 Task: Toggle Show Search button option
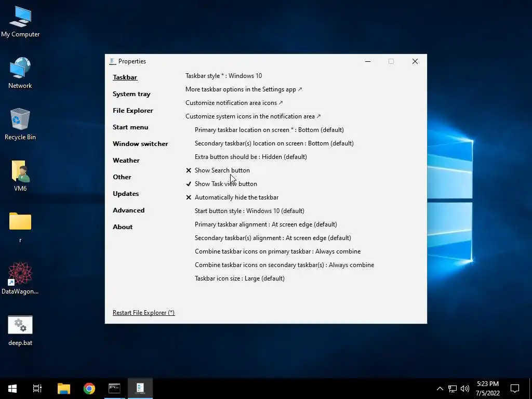coord(218,170)
